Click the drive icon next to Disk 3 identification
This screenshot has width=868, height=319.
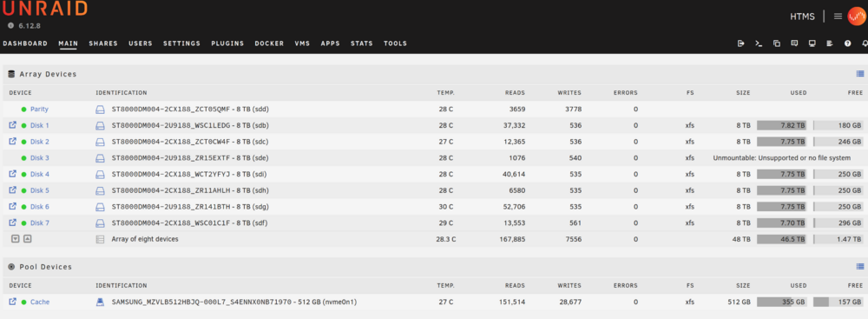tap(100, 158)
